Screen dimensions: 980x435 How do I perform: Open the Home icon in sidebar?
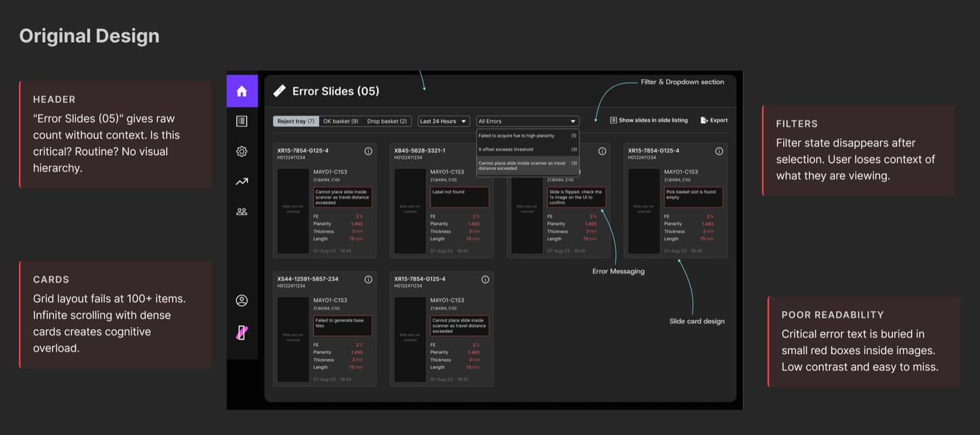click(242, 91)
